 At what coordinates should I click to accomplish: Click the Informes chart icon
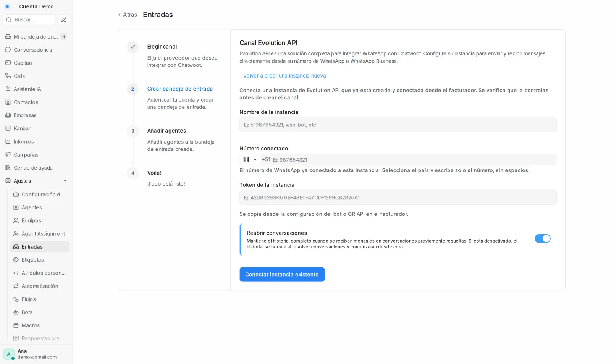point(8,141)
